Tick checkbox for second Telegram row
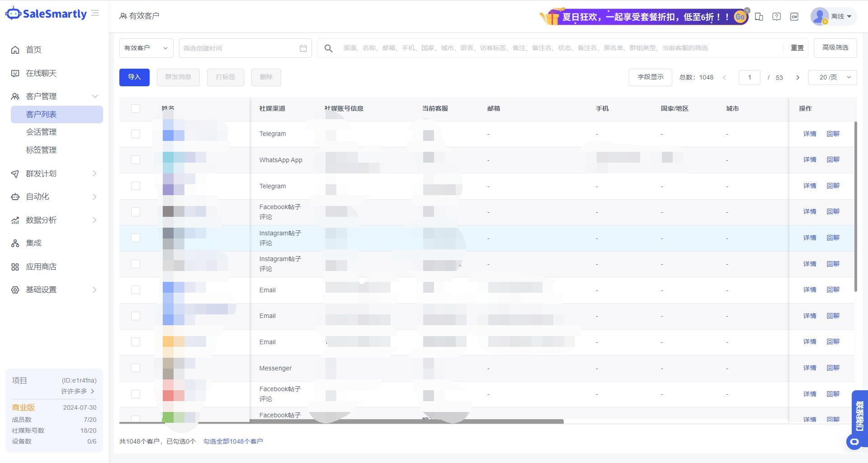This screenshot has width=868, height=463. point(136,186)
